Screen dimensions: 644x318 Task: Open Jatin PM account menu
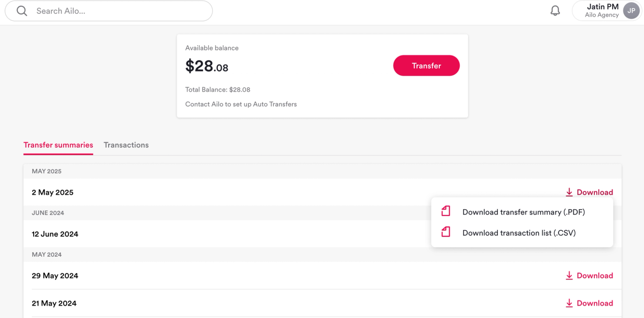click(x=607, y=11)
